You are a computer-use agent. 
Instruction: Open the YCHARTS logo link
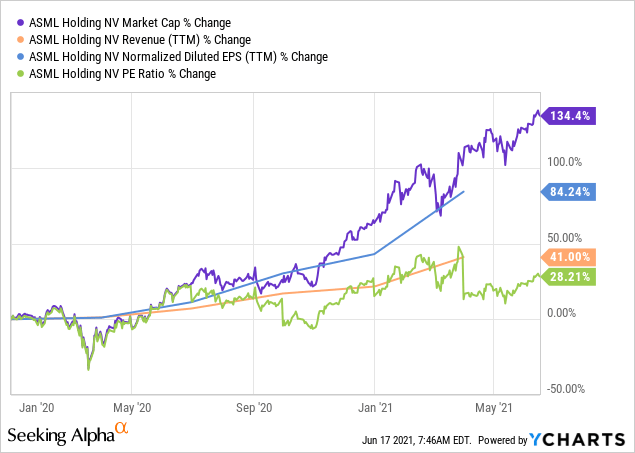point(577,439)
